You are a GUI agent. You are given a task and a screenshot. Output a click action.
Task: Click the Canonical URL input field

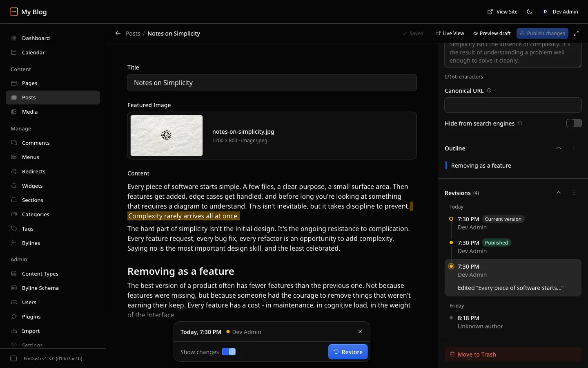click(513, 105)
